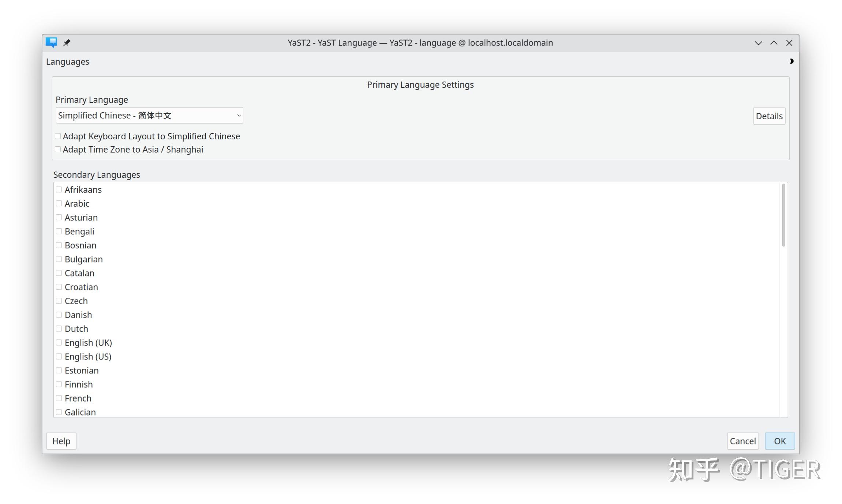Enable English (US) secondary language

59,356
